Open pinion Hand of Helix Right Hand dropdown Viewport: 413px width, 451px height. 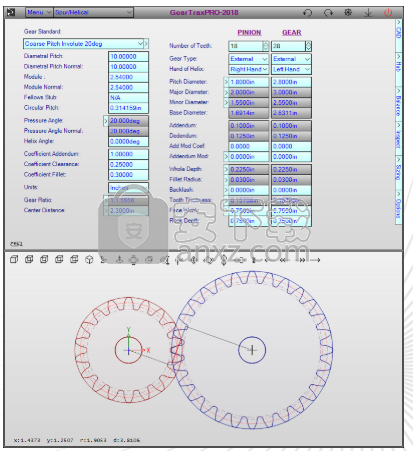249,69
